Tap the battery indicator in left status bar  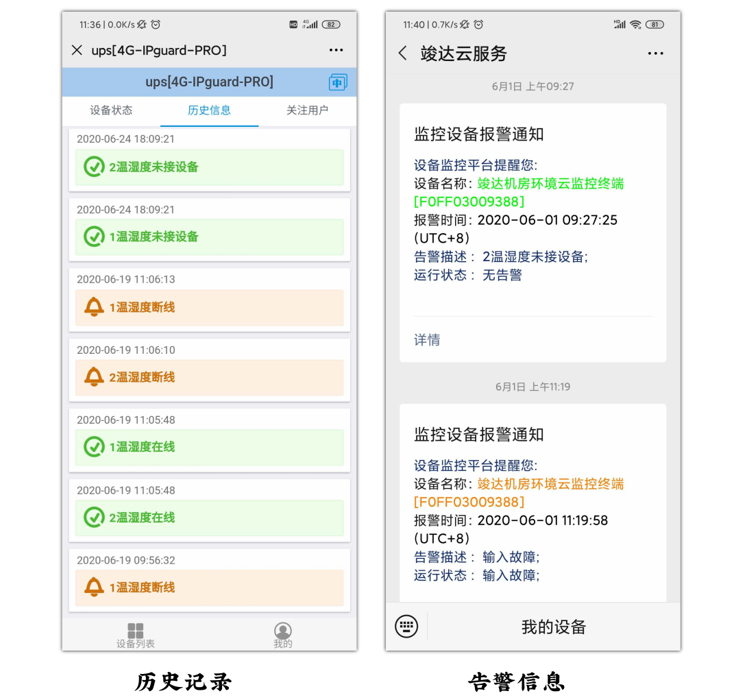pos(331,25)
